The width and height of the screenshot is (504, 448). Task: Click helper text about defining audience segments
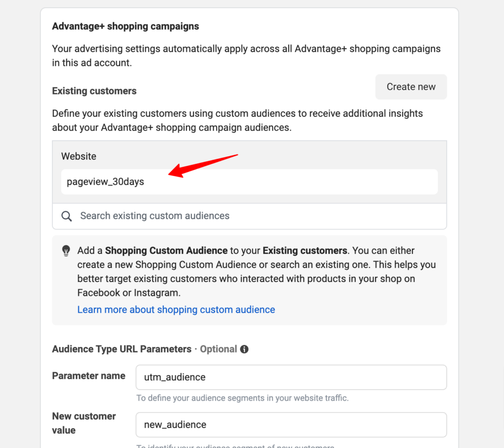242,398
